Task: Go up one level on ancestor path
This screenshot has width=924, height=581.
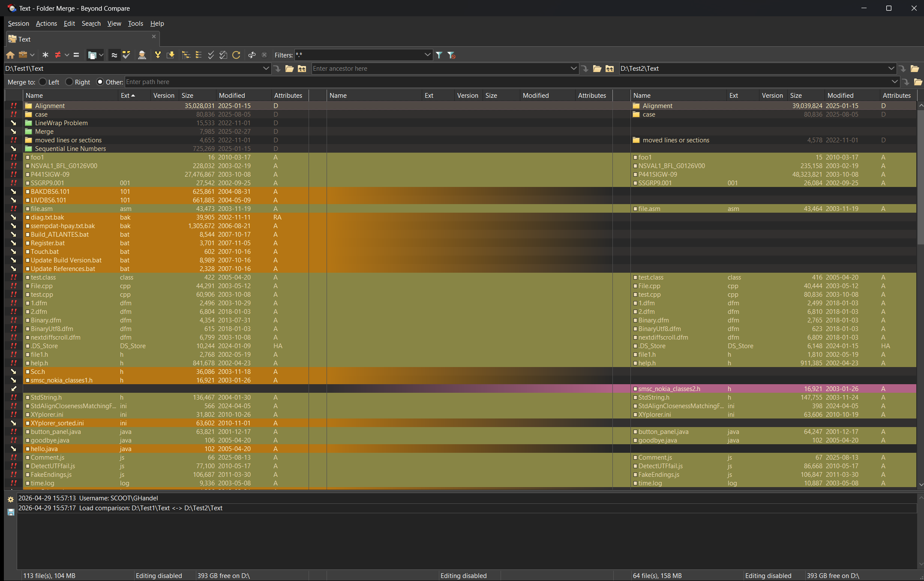Action: tap(609, 69)
